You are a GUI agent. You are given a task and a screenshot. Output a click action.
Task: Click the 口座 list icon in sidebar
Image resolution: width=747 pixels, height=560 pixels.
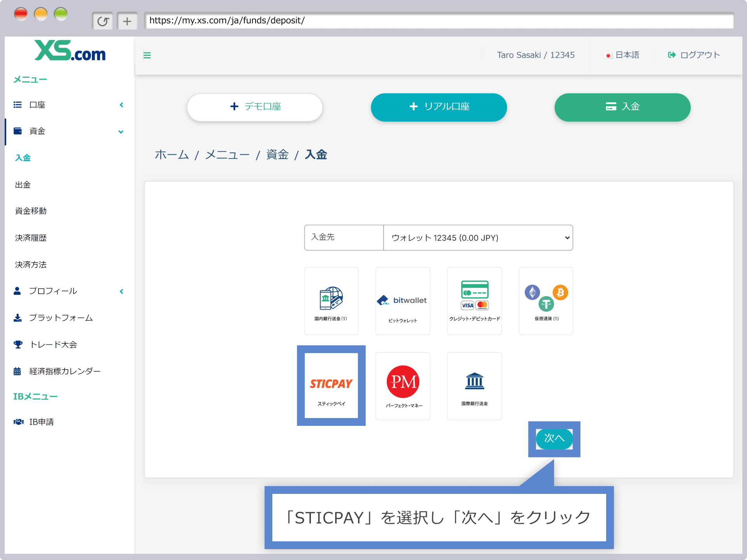coord(18,105)
